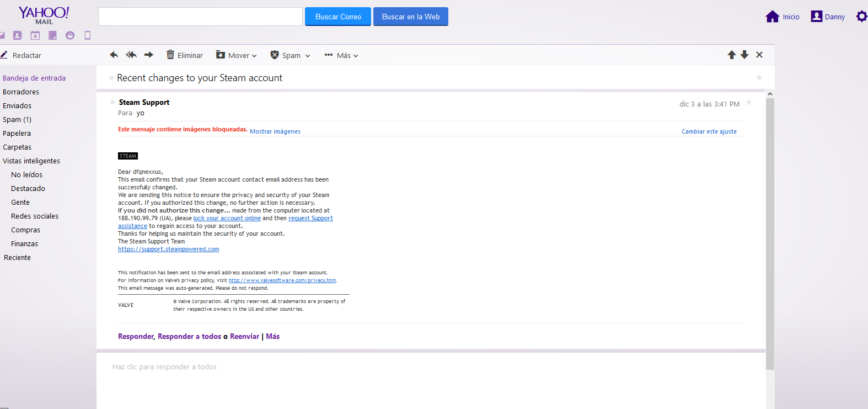Follow the lock your account online link

tap(227, 218)
